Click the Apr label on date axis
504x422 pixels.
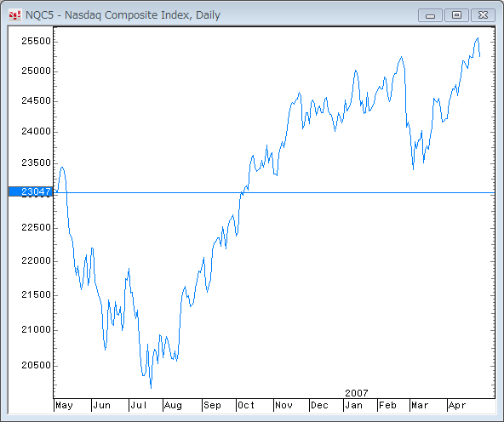pyautogui.click(x=456, y=406)
